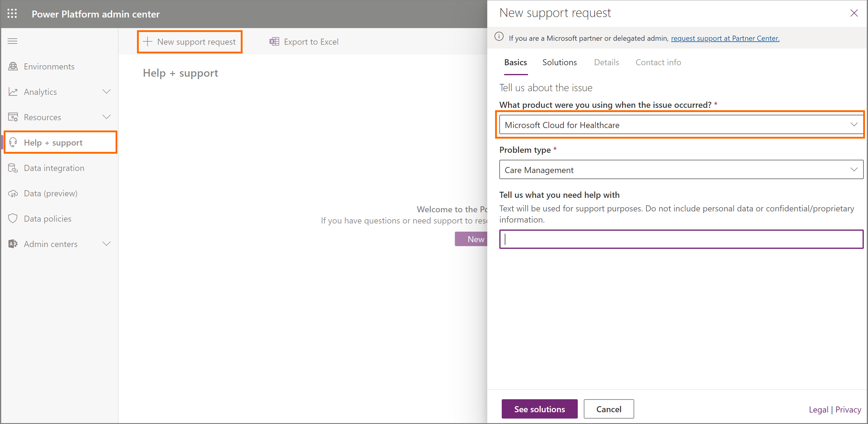Click the Help + support headset icon
Screen dimensions: 868x424
coord(13,143)
